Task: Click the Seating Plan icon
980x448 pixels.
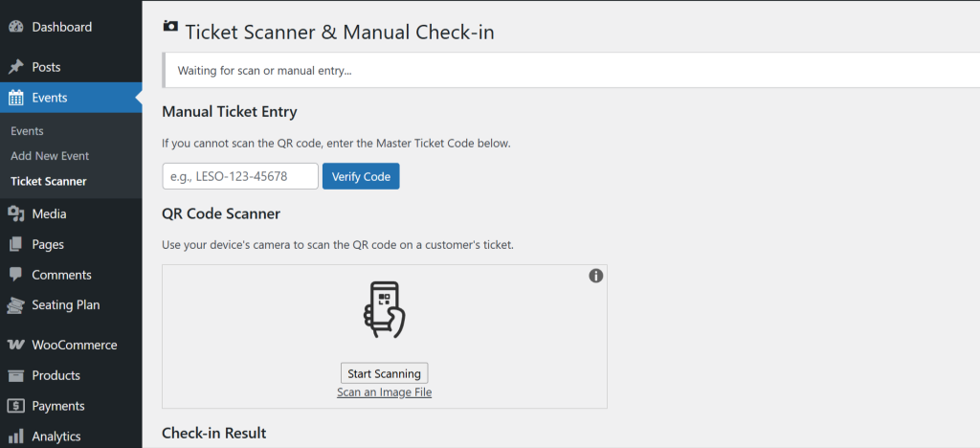Action: (16, 305)
